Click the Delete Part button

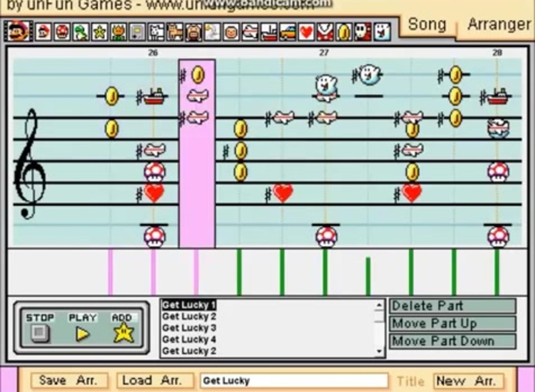[453, 306]
